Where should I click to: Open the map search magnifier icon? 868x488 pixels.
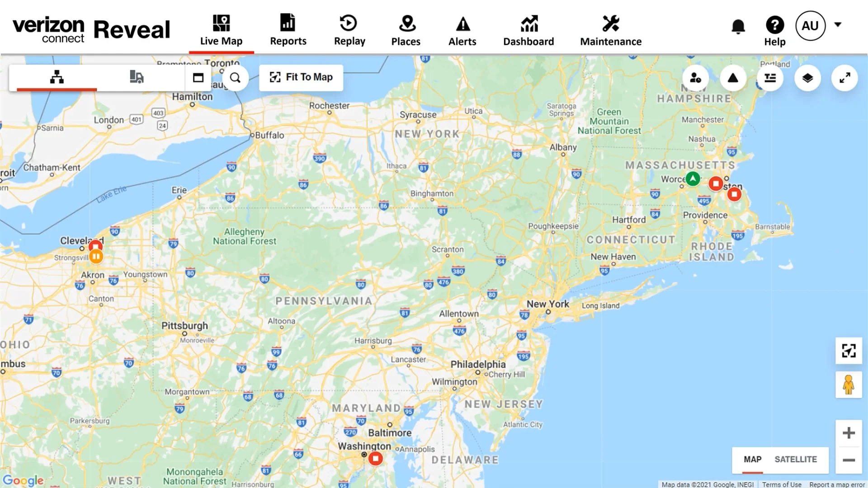click(x=235, y=78)
